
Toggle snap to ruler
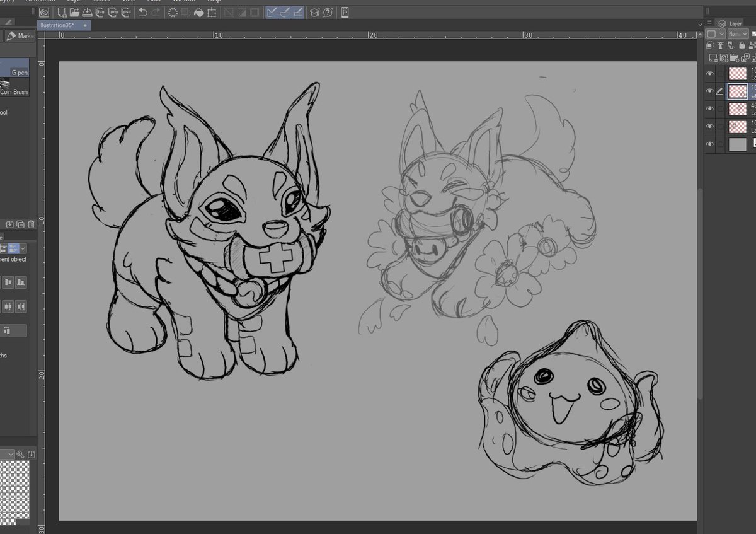(272, 13)
